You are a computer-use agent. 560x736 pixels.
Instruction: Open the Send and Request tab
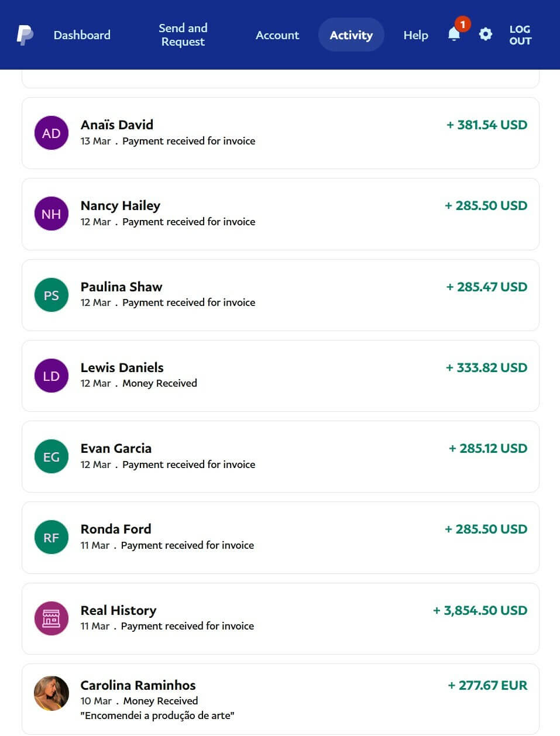pos(183,35)
